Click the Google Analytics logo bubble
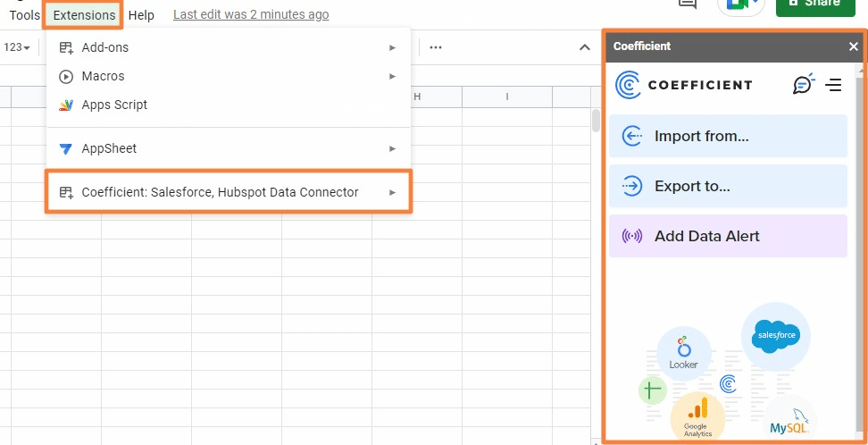Image resolution: width=868 pixels, height=445 pixels. (x=697, y=418)
